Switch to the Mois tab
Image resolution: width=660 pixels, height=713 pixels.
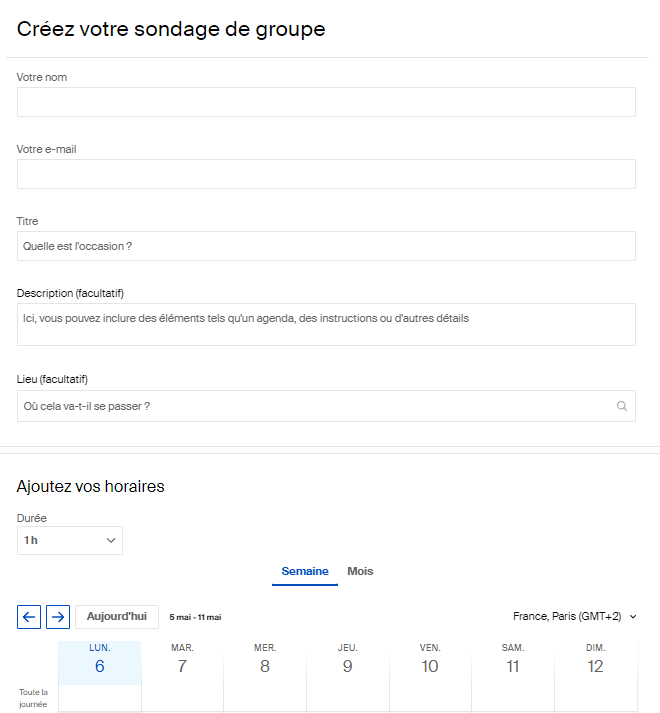coord(360,571)
